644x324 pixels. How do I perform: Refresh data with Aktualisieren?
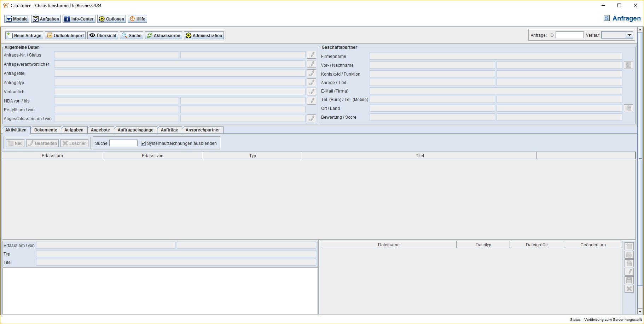point(164,35)
